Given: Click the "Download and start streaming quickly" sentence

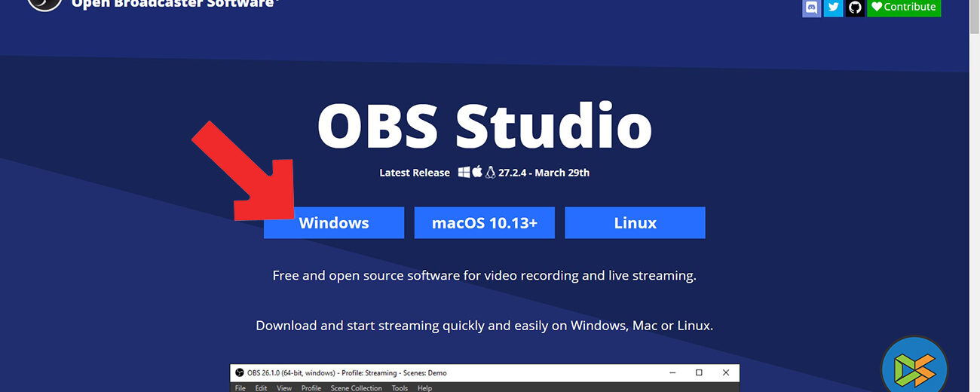Looking at the screenshot, I should click(485, 326).
